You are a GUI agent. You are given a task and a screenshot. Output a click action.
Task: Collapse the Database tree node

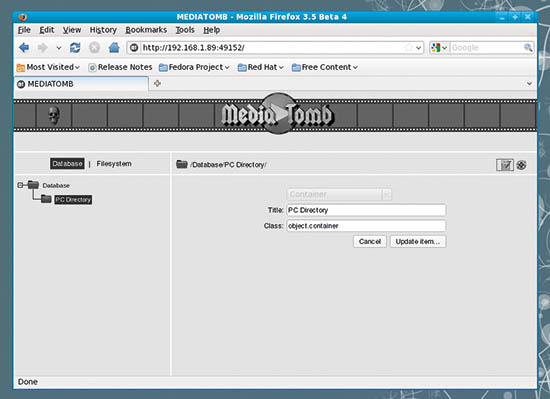20,185
